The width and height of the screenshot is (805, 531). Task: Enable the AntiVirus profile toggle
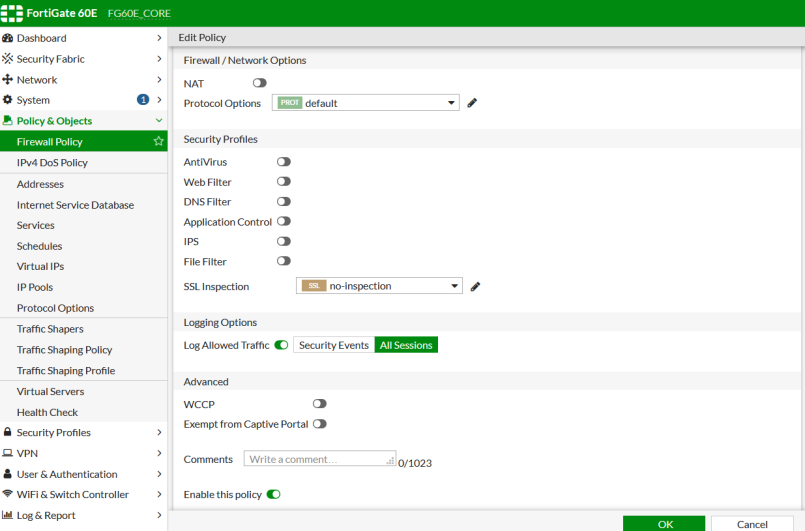(283, 162)
